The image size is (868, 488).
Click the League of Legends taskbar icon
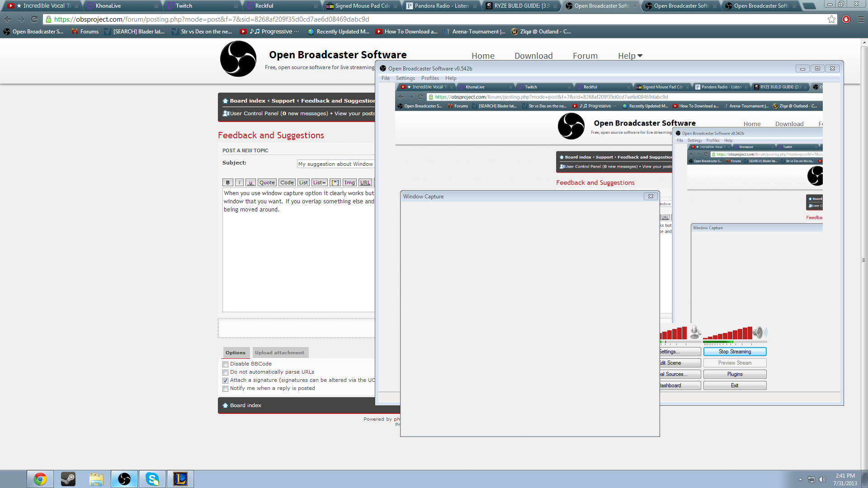click(180, 479)
